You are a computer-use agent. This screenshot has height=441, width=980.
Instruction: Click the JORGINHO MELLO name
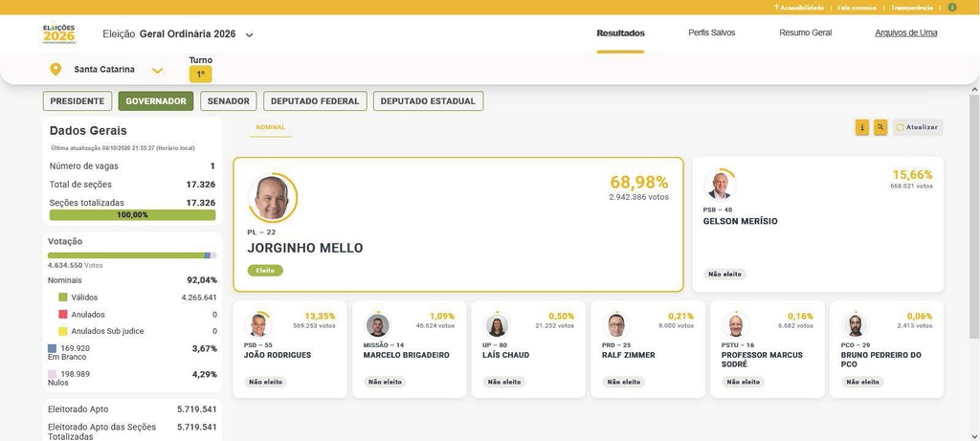pyautogui.click(x=305, y=248)
